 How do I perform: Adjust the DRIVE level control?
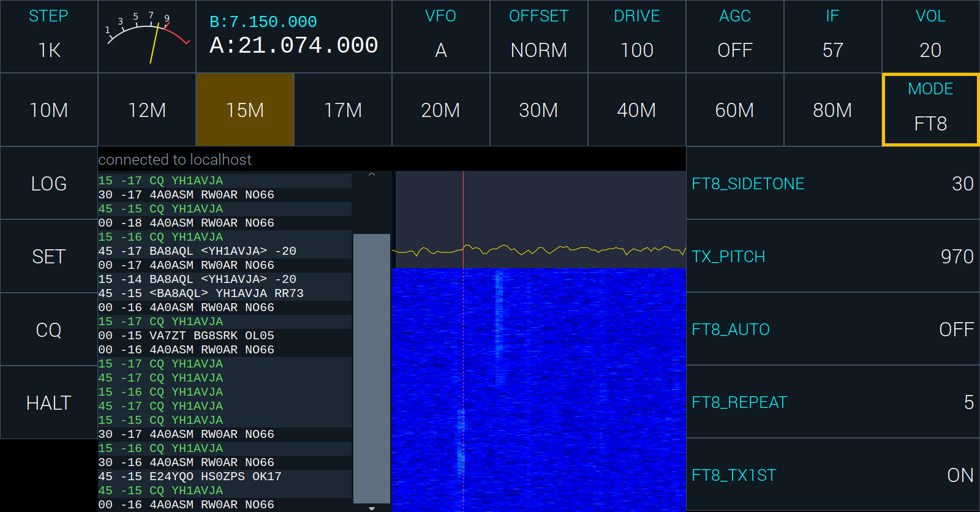[x=637, y=37]
